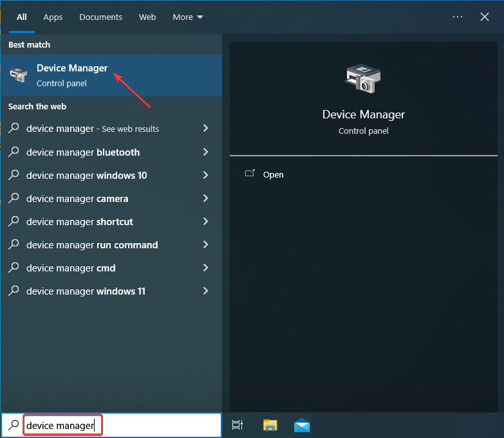Launch the Mail app from taskbar
504x438 pixels.
[301, 425]
